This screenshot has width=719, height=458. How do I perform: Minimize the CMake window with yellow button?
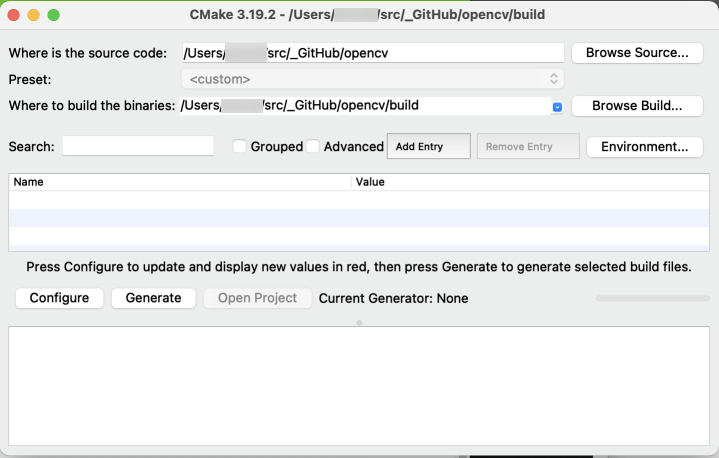pyautogui.click(x=33, y=15)
